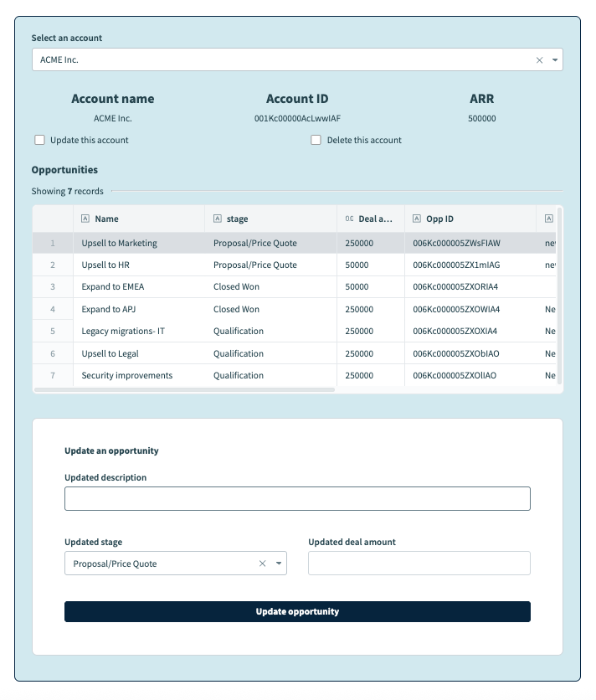Click the Updated deal amount field

point(419,564)
